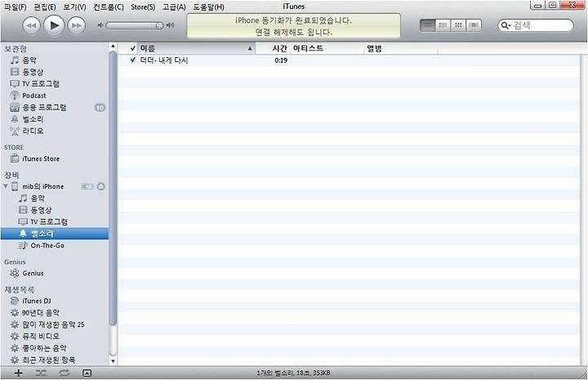Click the sidebar vertical scrollbar thumb

click(113, 188)
